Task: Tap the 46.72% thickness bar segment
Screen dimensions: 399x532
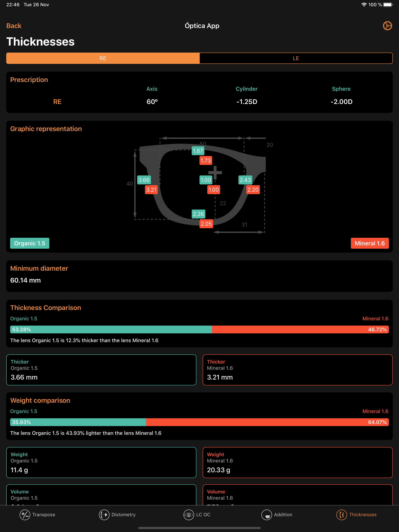Action: 300,329
